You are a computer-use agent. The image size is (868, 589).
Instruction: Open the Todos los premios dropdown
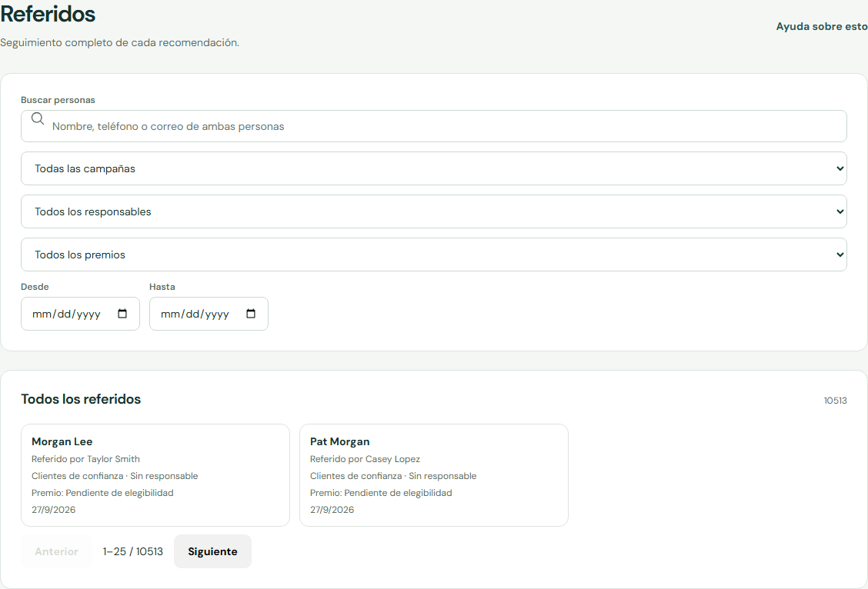(x=434, y=255)
